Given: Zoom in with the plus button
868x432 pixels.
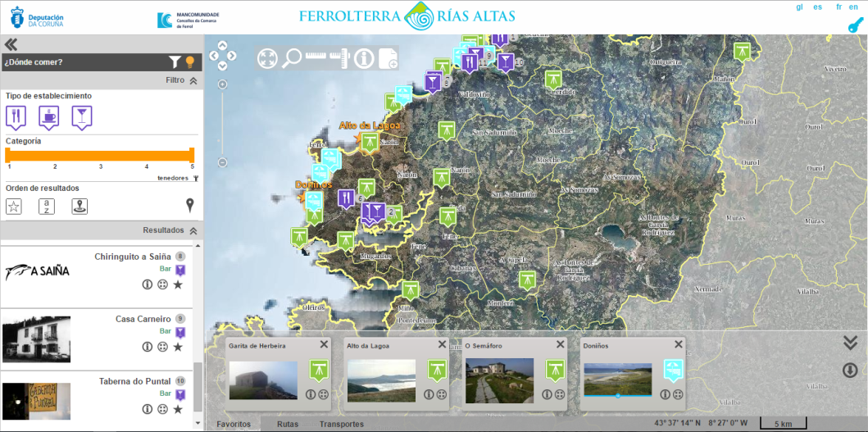Looking at the screenshot, I should pos(223,84).
